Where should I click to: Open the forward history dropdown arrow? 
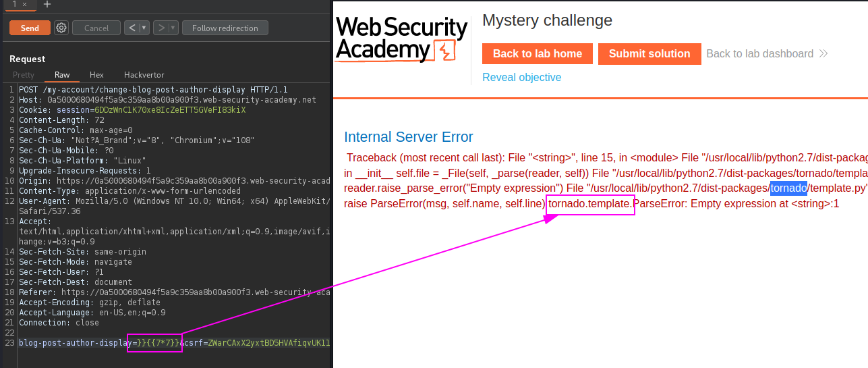click(x=173, y=28)
